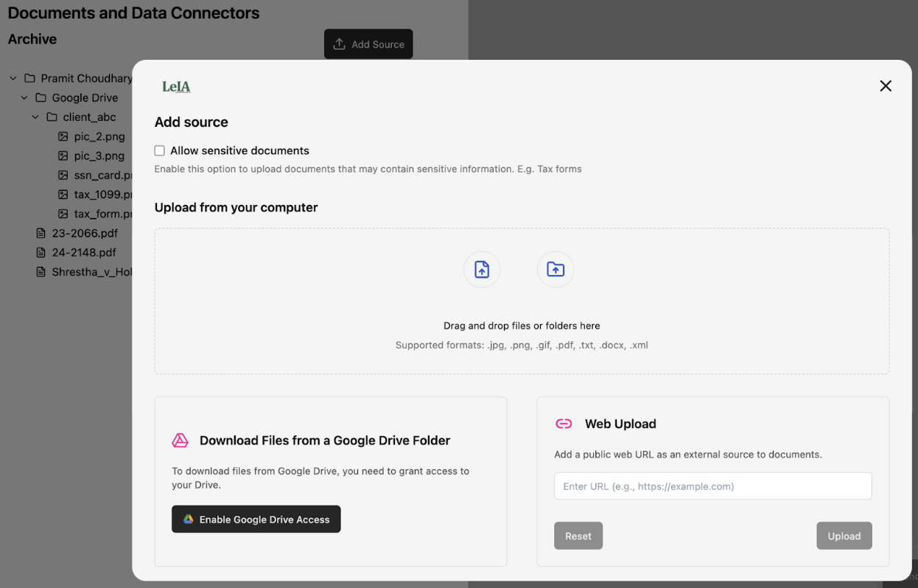The height and width of the screenshot is (588, 918).
Task: Collapse the client_abc folder node
Action: (x=35, y=117)
